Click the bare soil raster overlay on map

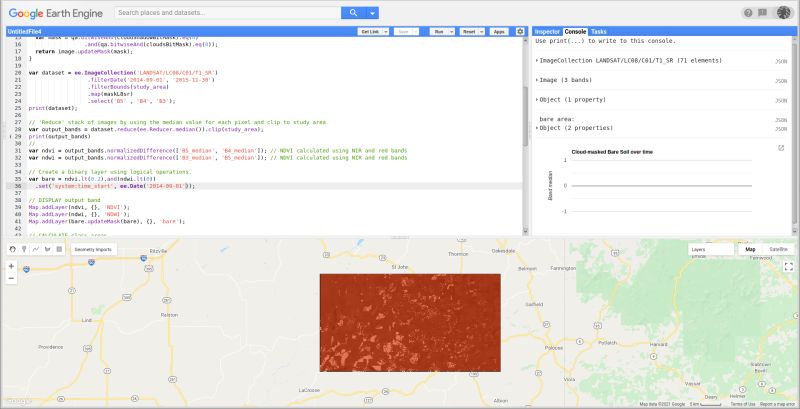[410, 322]
